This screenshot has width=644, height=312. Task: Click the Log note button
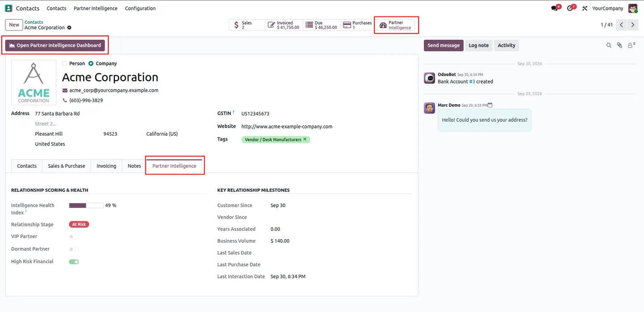pyautogui.click(x=479, y=45)
